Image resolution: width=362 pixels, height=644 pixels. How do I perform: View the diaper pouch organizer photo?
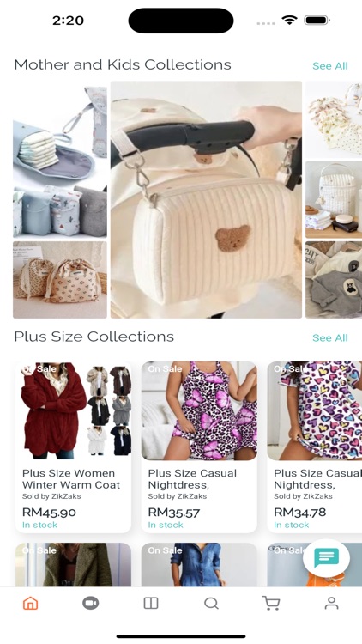pos(60,160)
